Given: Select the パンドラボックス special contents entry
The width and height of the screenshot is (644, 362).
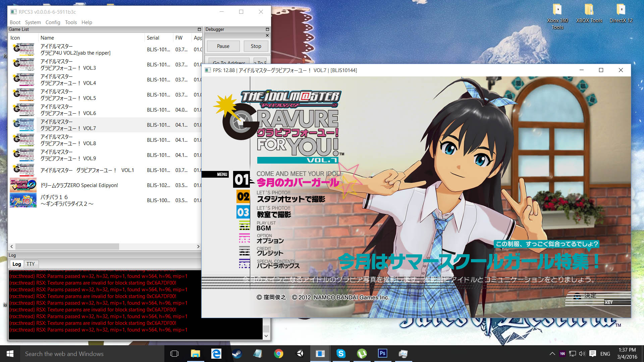Looking at the screenshot, I should [278, 265].
